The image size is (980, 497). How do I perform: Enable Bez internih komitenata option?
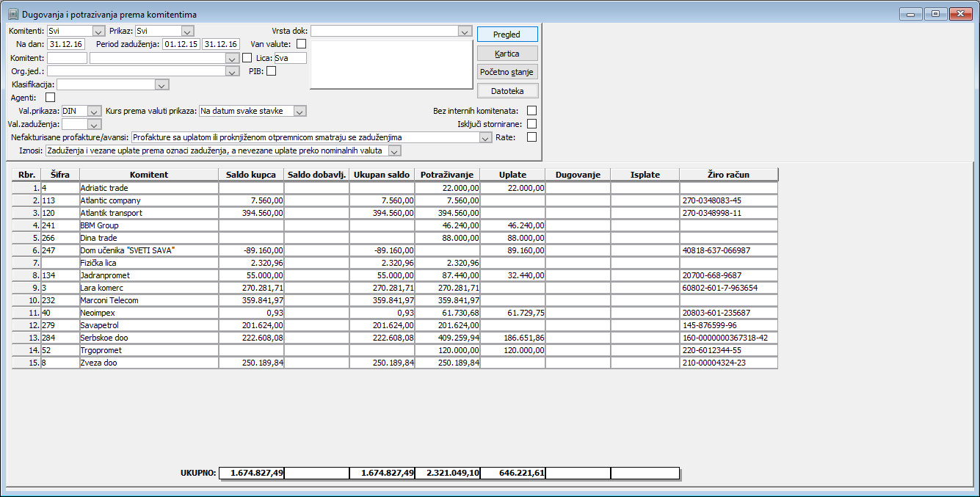pos(531,111)
